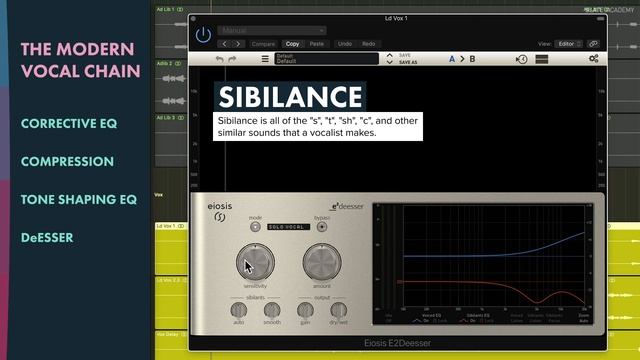Image resolution: width=640 pixels, height=360 pixels.
Task: Toggle Voiced EQ Lock checkbox
Action: coord(440,321)
